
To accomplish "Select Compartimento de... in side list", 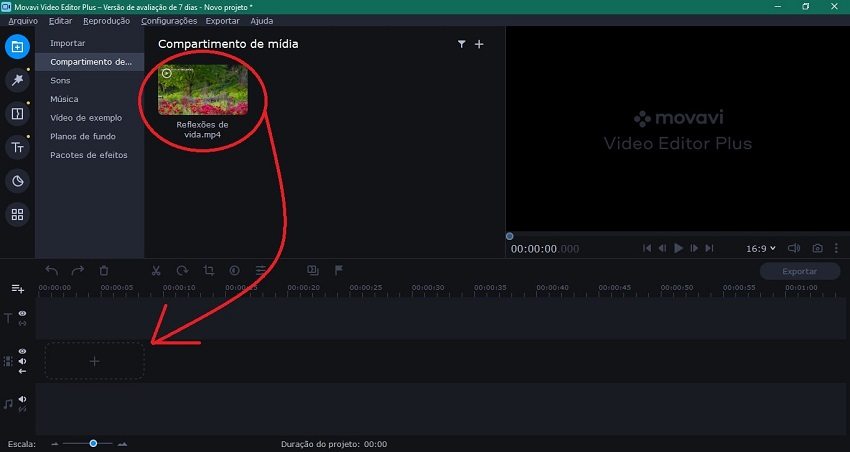I will (x=90, y=62).
